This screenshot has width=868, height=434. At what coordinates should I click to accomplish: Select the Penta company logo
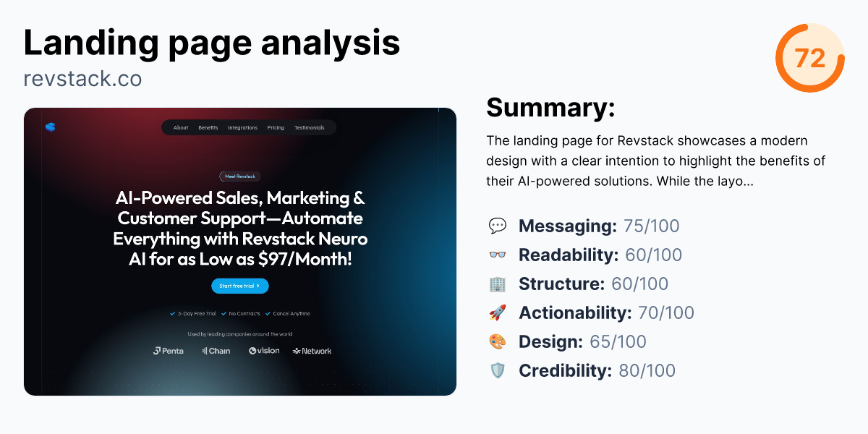tap(169, 350)
